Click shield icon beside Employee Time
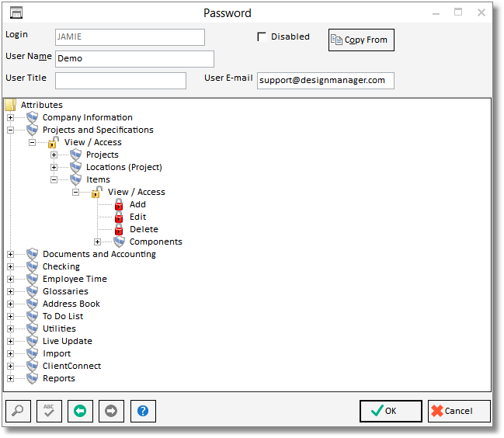This screenshot has width=504, height=438. tap(32, 279)
